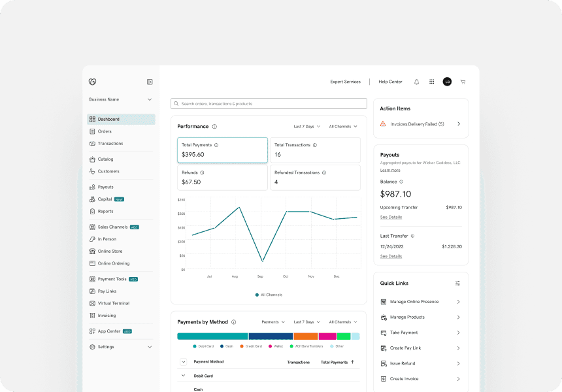Click Refunded Transactions info icon
Screen dimensions: 562x392
click(x=324, y=172)
